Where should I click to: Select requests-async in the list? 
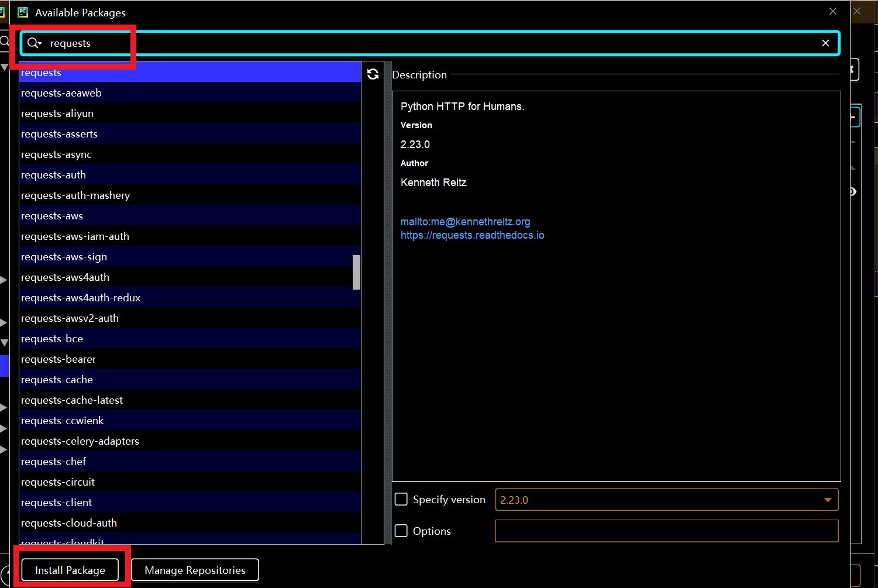click(190, 154)
